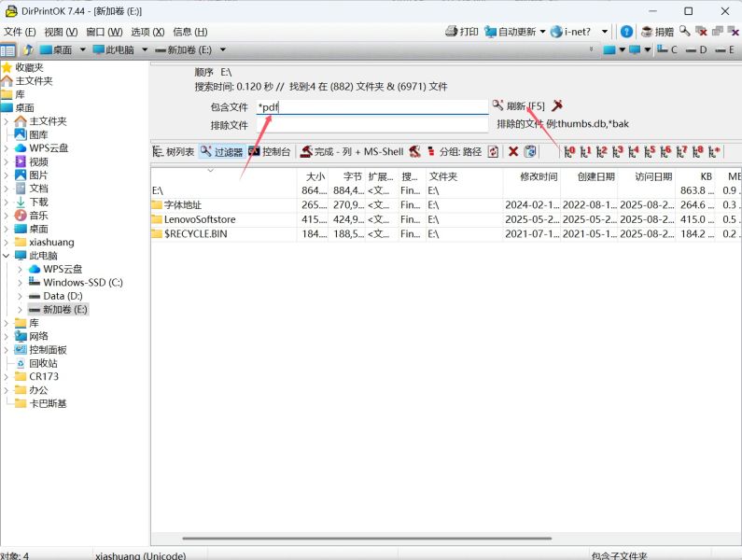The height and width of the screenshot is (560, 742).
Task: Expand tree to level 6 icon
Action: pos(665,151)
